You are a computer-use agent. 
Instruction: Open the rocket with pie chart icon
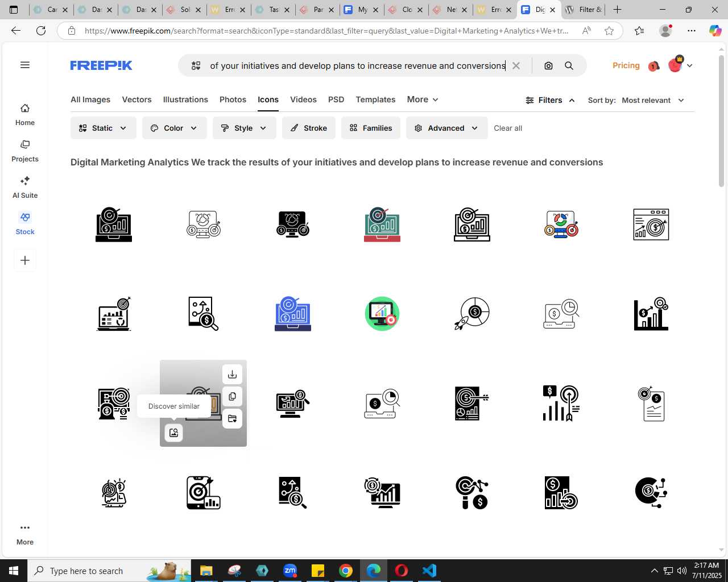coord(472,314)
